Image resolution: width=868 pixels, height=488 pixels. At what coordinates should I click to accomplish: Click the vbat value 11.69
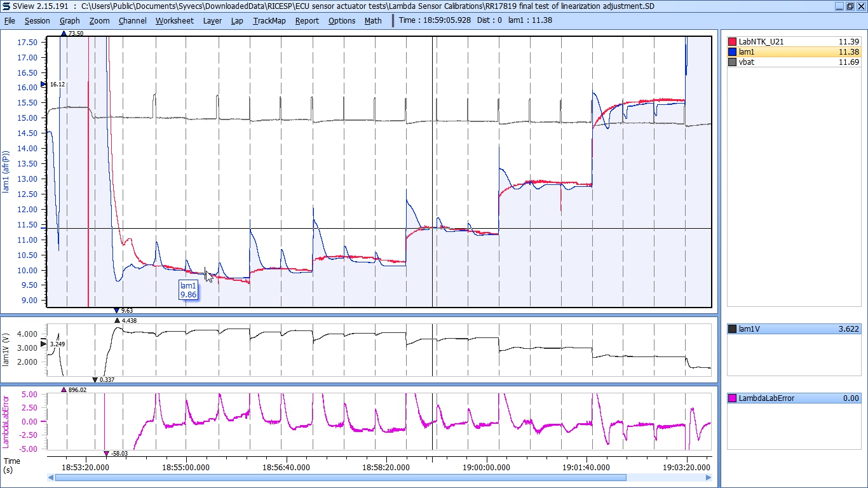coord(849,62)
